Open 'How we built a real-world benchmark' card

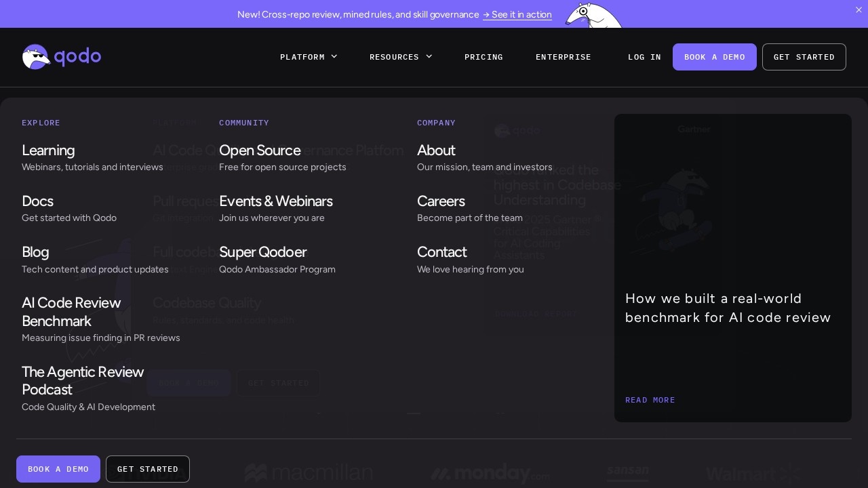click(x=733, y=268)
